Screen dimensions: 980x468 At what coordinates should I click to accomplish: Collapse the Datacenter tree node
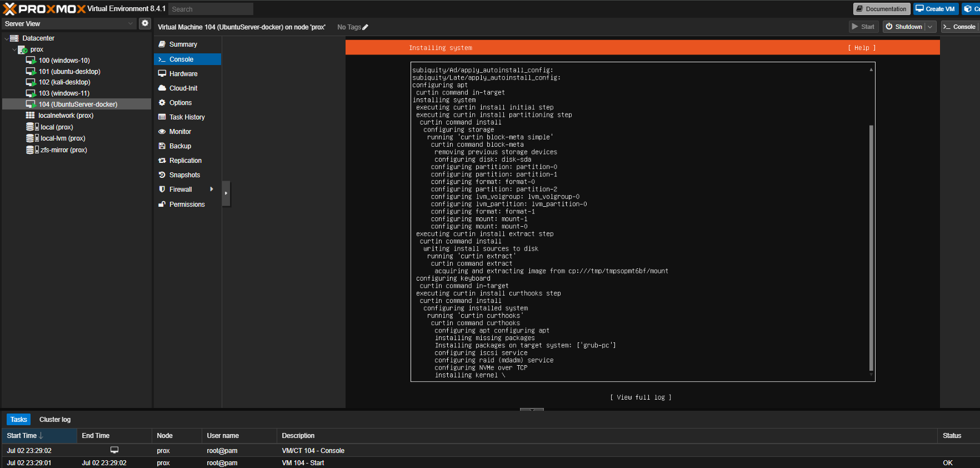coord(6,38)
